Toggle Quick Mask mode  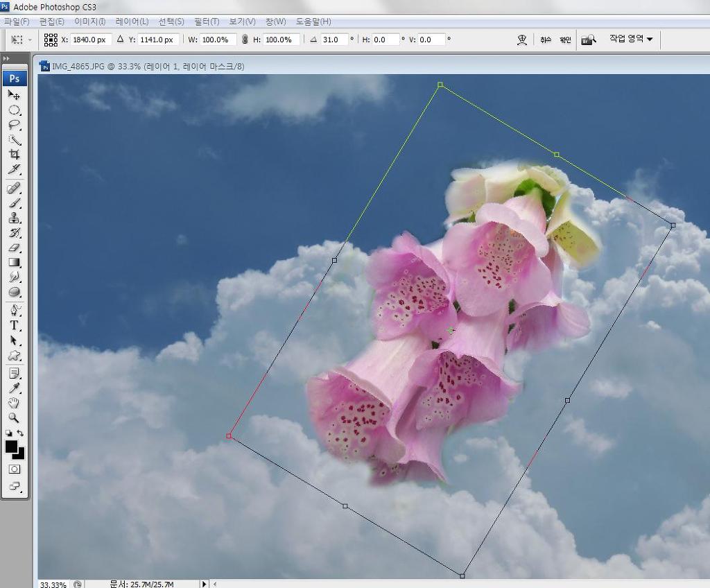pos(14,469)
